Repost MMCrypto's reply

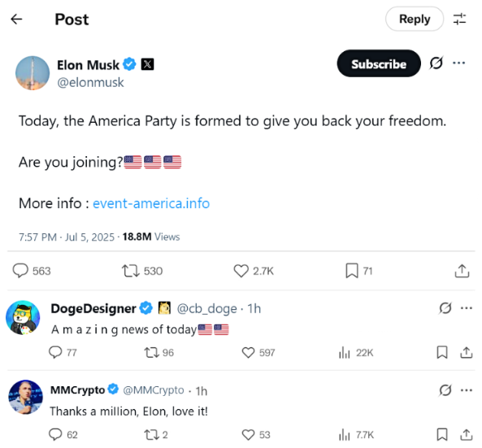pyautogui.click(x=151, y=435)
